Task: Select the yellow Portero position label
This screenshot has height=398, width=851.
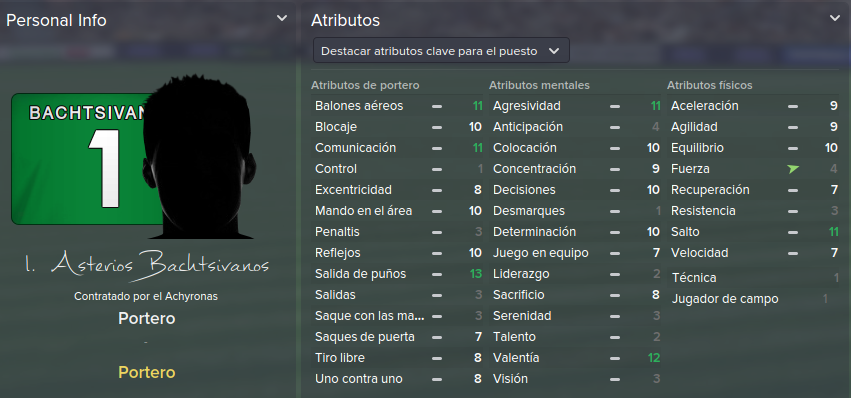Action: (x=147, y=372)
